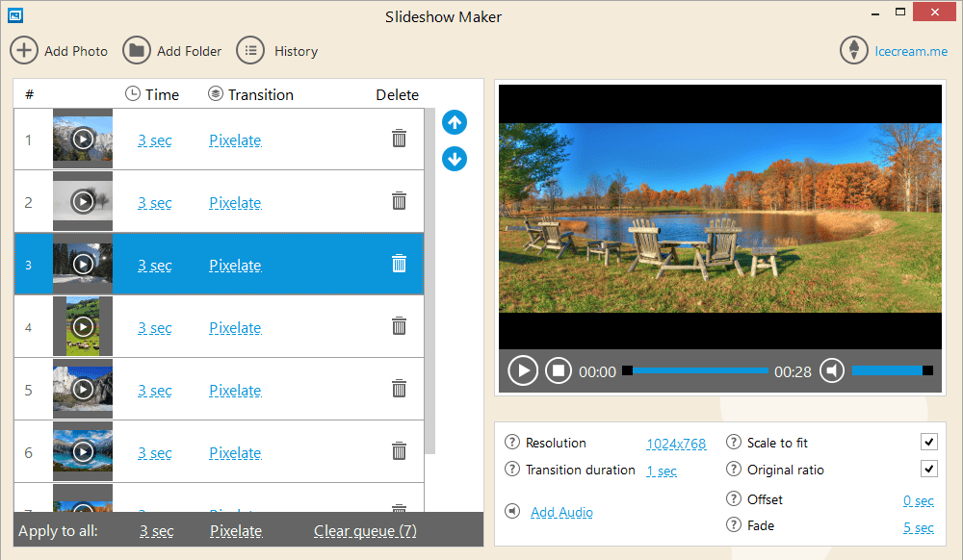The width and height of the screenshot is (963, 560).
Task: Delete slide 5 with trash icon
Action: (400, 389)
